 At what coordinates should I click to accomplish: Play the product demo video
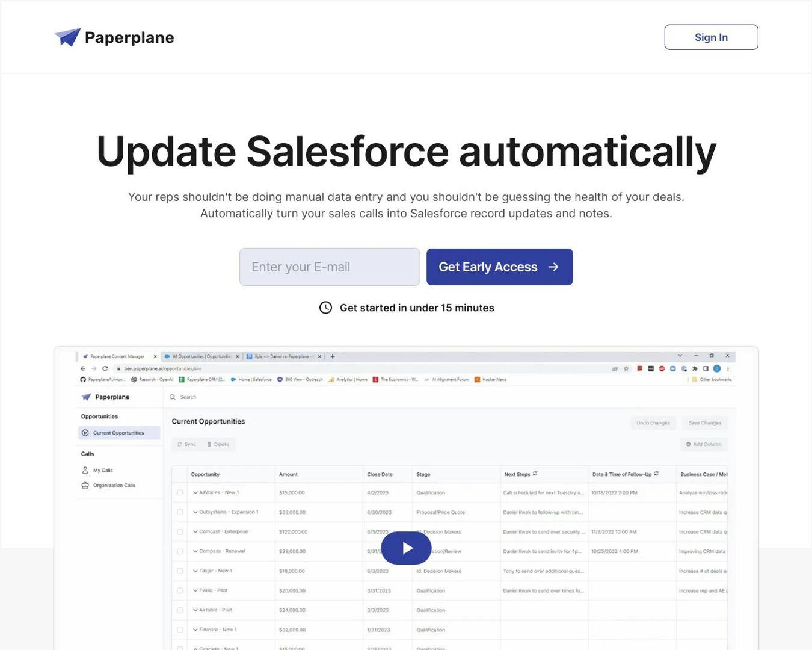pyautogui.click(x=406, y=548)
